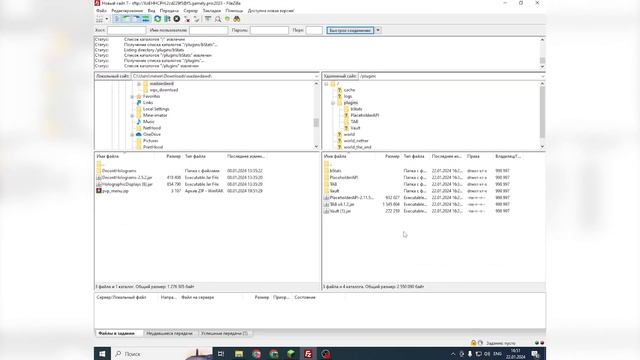Open the Сервер menu
The image size is (640, 360).
pyautogui.click(x=191, y=11)
